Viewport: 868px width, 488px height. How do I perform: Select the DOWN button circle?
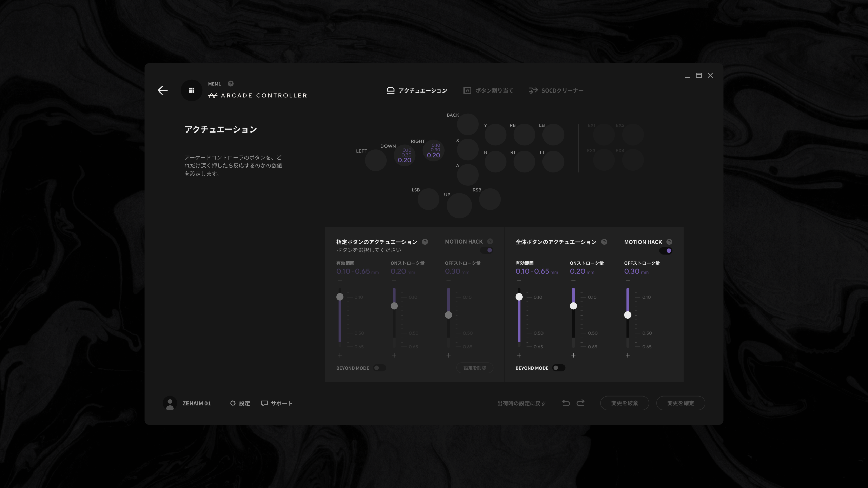405,155
